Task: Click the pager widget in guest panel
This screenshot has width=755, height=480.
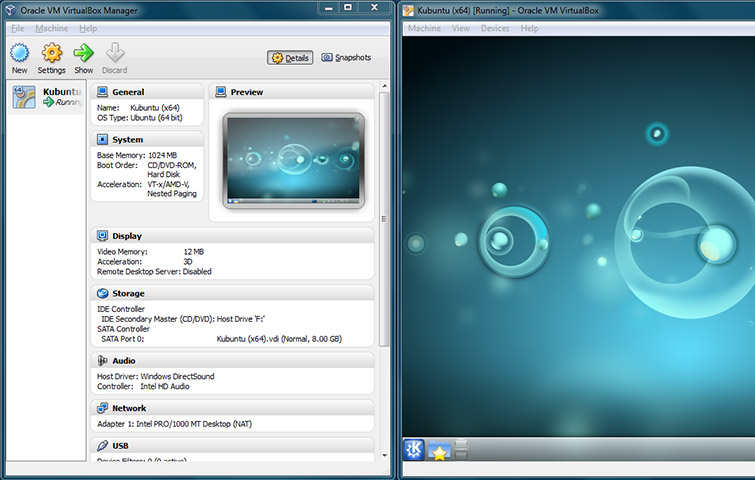Action: pyautogui.click(x=461, y=450)
